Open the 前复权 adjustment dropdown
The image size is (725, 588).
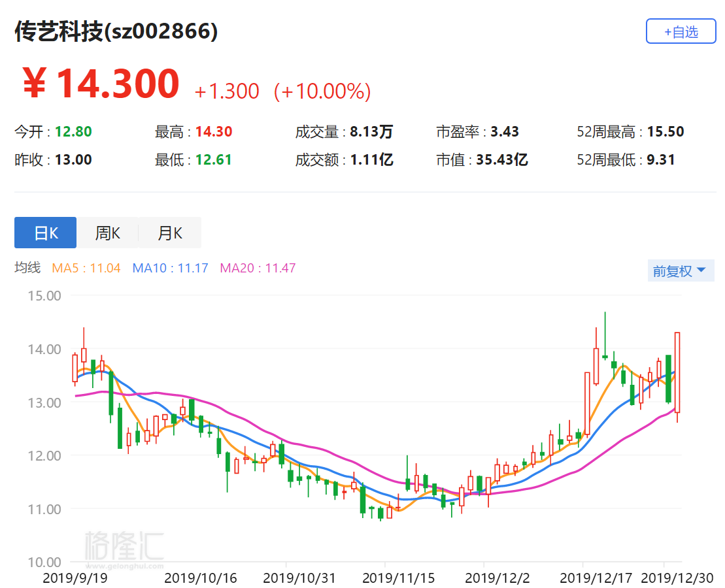point(681,270)
